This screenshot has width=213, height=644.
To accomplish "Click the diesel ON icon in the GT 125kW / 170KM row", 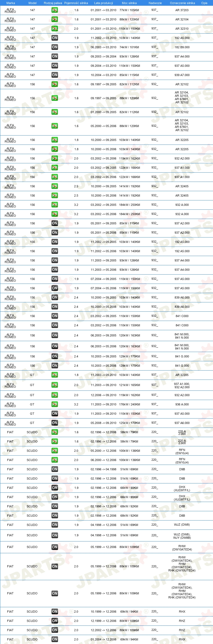I will coord(55,423).
